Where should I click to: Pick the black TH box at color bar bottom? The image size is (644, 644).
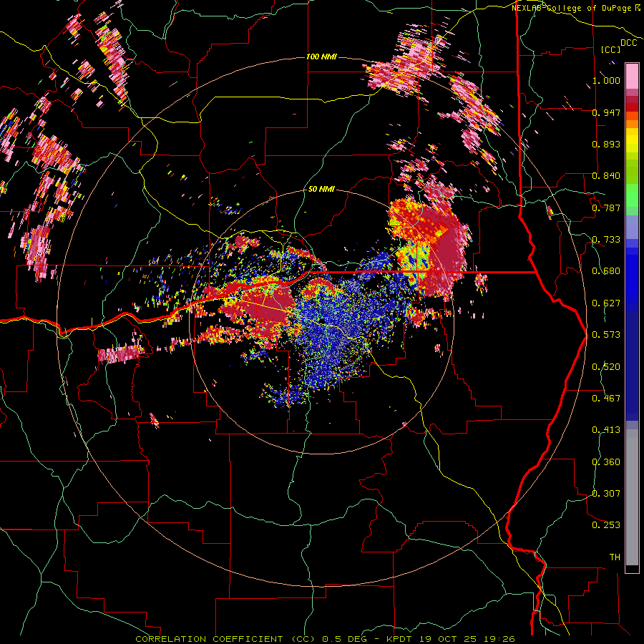(x=632, y=569)
